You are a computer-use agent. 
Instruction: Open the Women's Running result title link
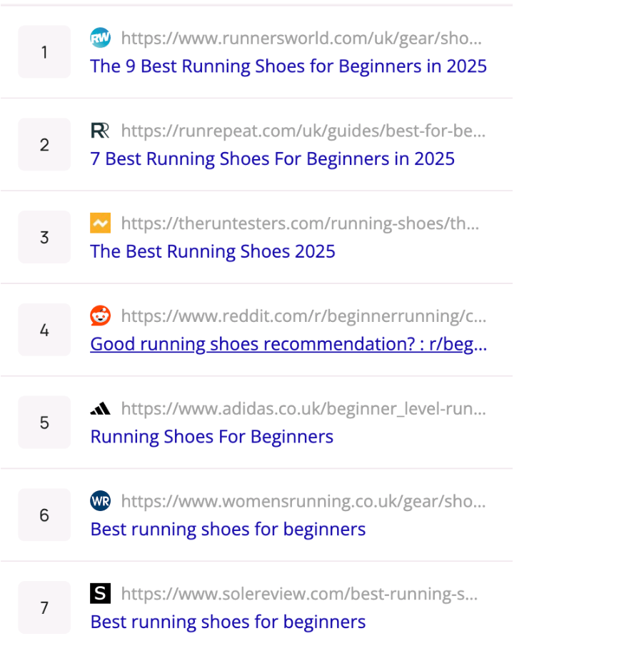click(228, 529)
